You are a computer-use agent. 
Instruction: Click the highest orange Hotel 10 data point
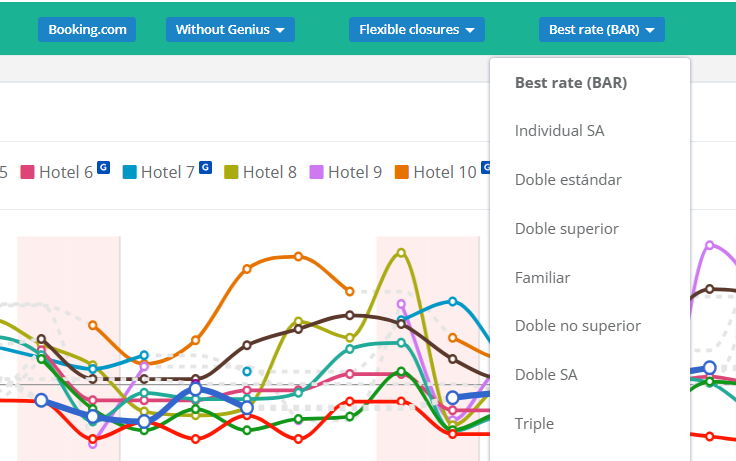[x=298, y=256]
